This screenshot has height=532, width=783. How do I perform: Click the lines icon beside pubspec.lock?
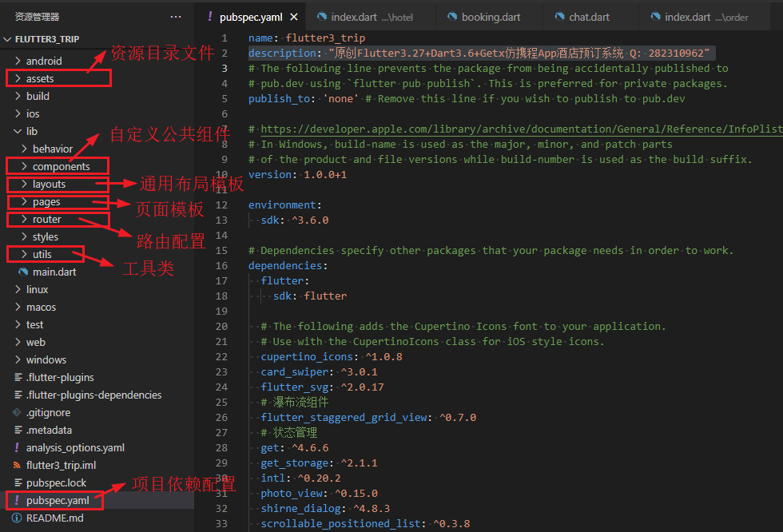coord(17,483)
